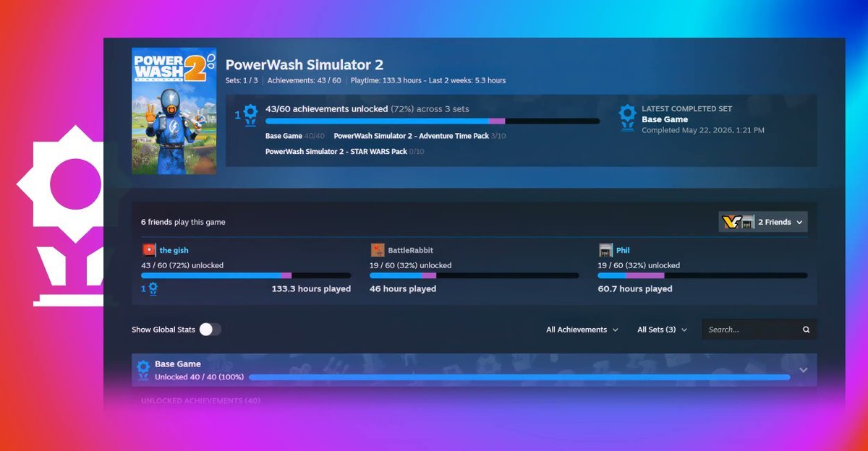Click the PowerWash Simulator 2 cover art
Image resolution: width=868 pixels, height=451 pixels.
point(174,111)
